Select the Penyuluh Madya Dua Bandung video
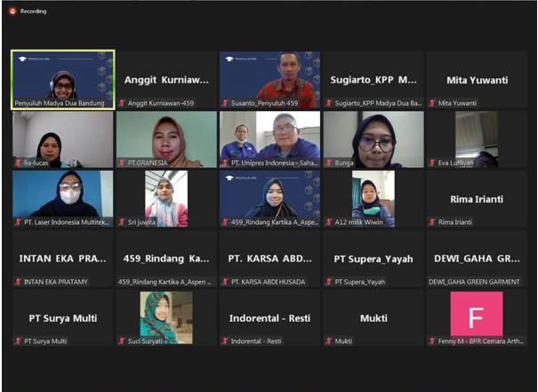This screenshot has height=392, width=538. pyautogui.click(x=63, y=80)
